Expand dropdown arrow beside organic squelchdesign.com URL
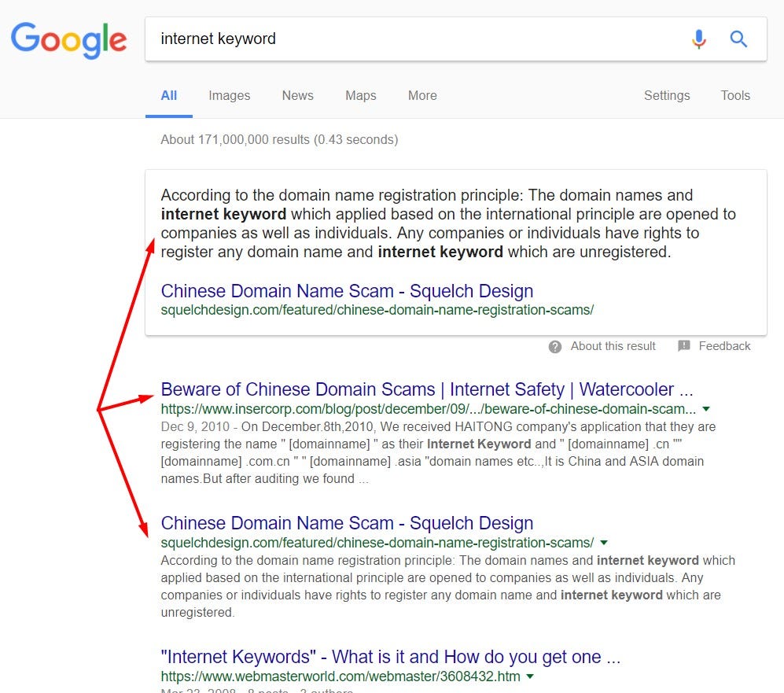 pos(604,543)
